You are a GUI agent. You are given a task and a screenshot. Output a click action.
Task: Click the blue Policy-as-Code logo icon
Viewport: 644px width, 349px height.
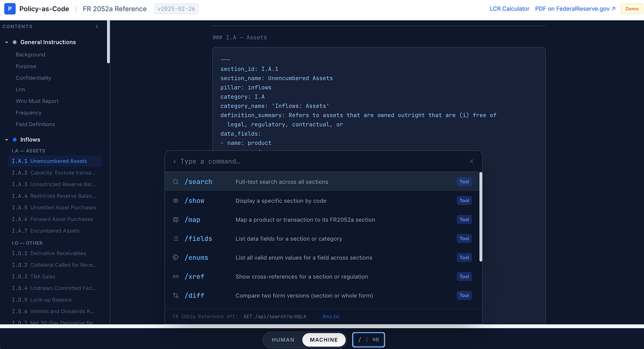[9, 8]
